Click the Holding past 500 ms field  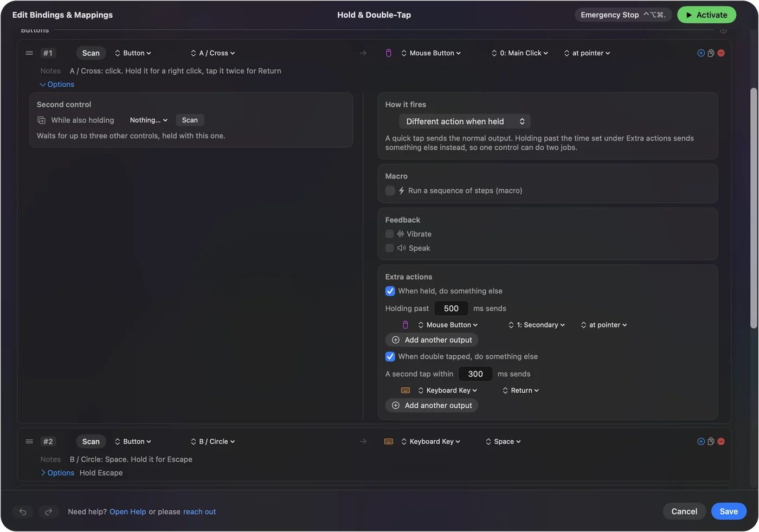pos(451,309)
